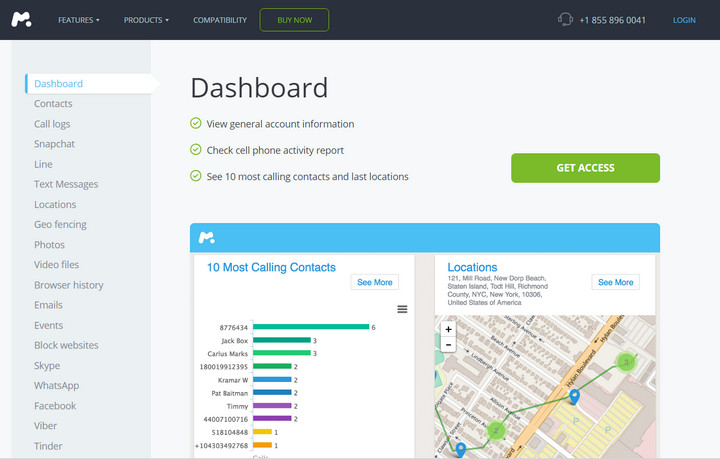Click the Dashboard page heading

259,88
